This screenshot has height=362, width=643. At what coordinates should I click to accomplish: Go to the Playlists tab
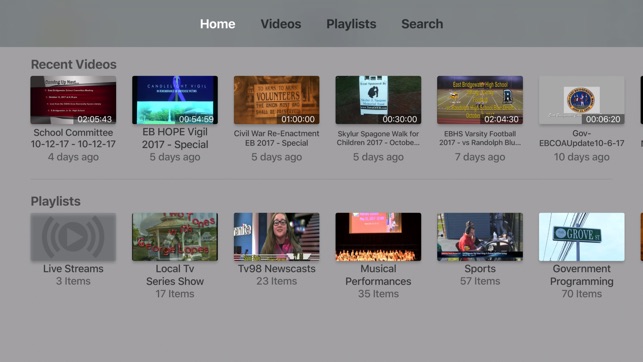(351, 24)
